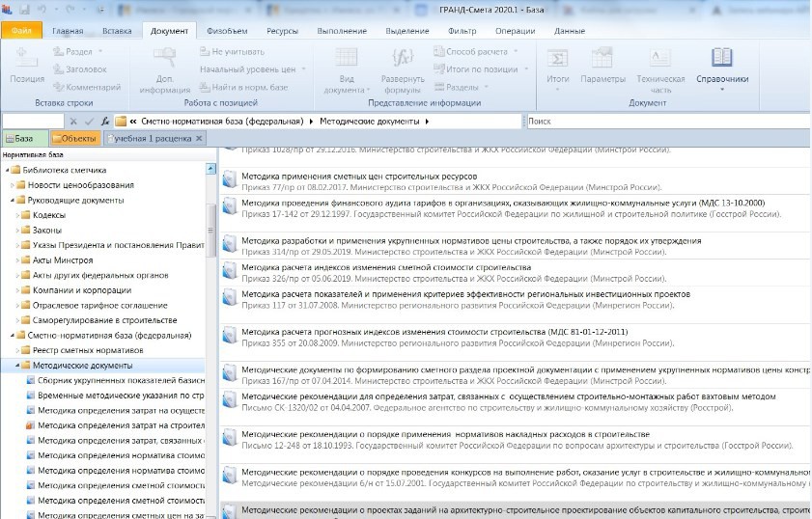
Task: Switch to the Вставка ribbon tab
Action: [x=117, y=31]
